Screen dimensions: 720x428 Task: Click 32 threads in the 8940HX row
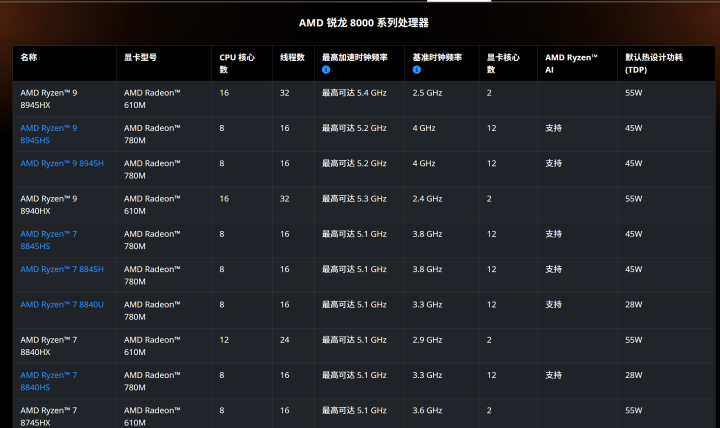[x=285, y=199]
